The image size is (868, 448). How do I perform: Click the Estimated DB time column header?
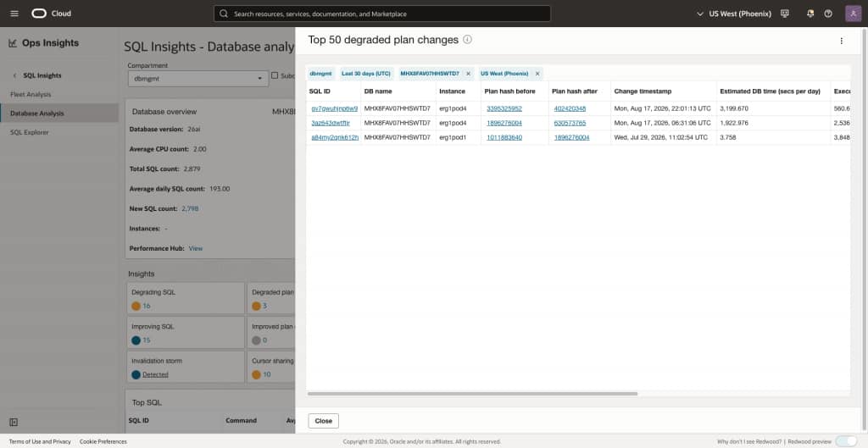pos(770,91)
